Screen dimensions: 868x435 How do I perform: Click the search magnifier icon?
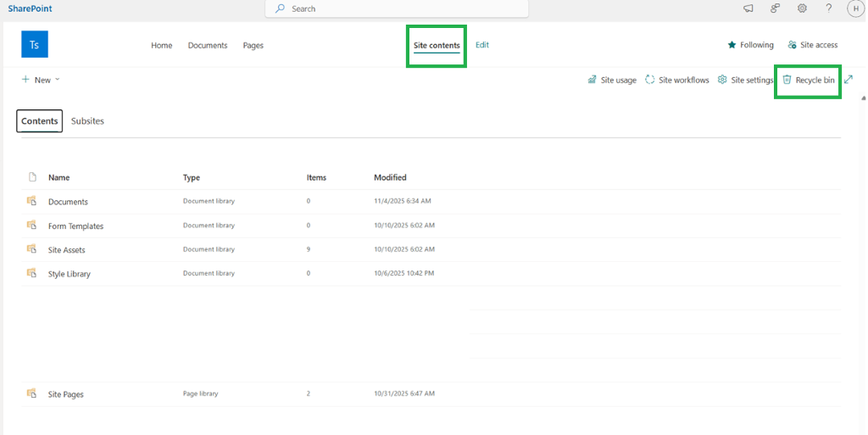click(280, 8)
